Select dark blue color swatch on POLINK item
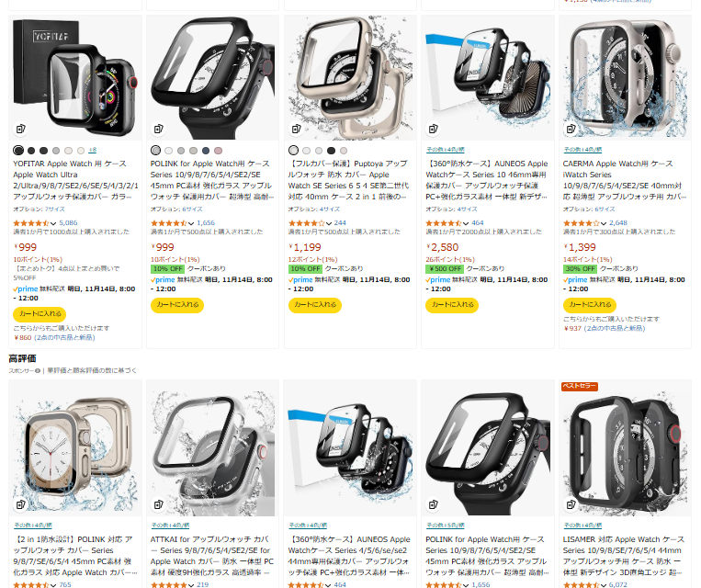The height and width of the screenshot is (588, 701). [x=206, y=151]
